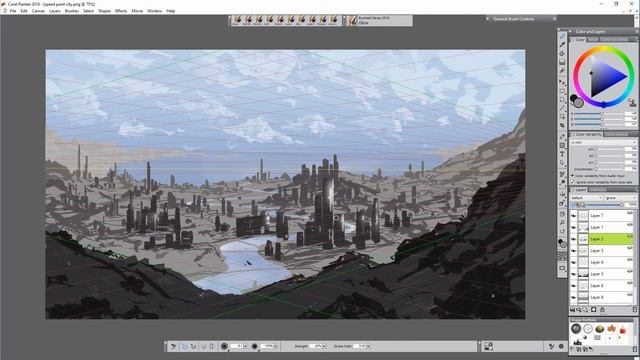
Task: Open the Default composite method dropdown
Action: 586,198
